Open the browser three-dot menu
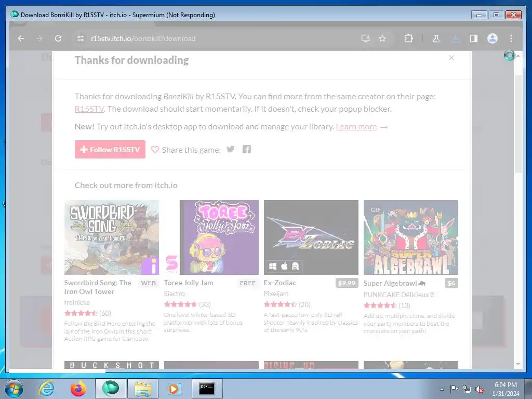This screenshot has width=532, height=399. point(511,38)
